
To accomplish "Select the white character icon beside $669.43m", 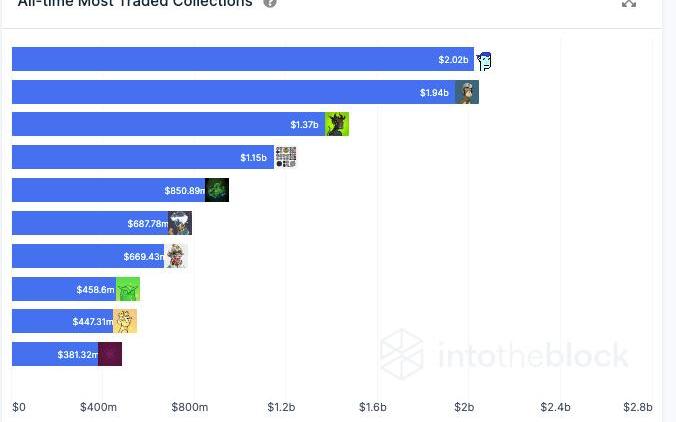I will (x=176, y=256).
